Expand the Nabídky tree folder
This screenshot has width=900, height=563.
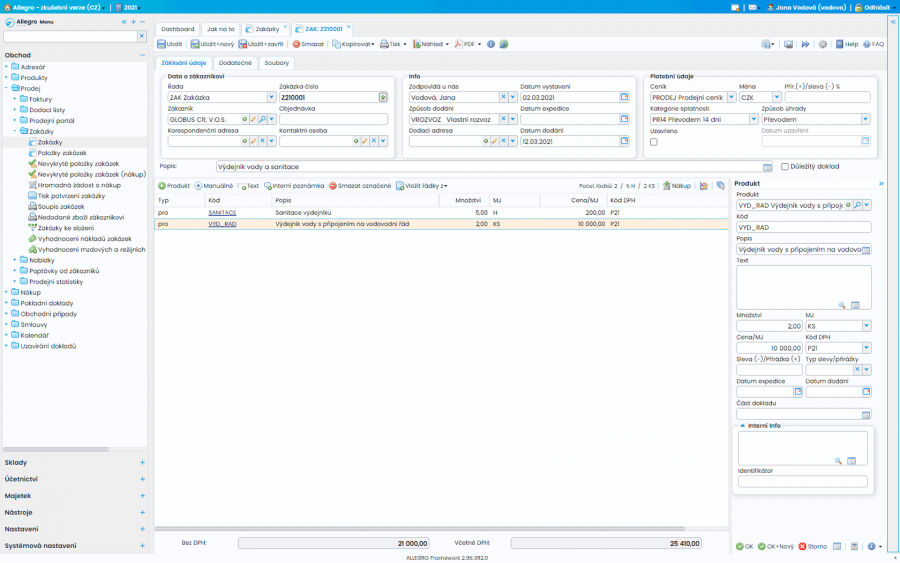(x=15, y=260)
